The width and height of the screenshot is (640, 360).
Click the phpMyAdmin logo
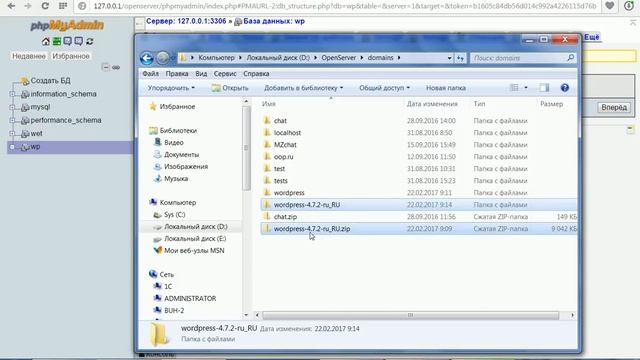click(x=67, y=25)
